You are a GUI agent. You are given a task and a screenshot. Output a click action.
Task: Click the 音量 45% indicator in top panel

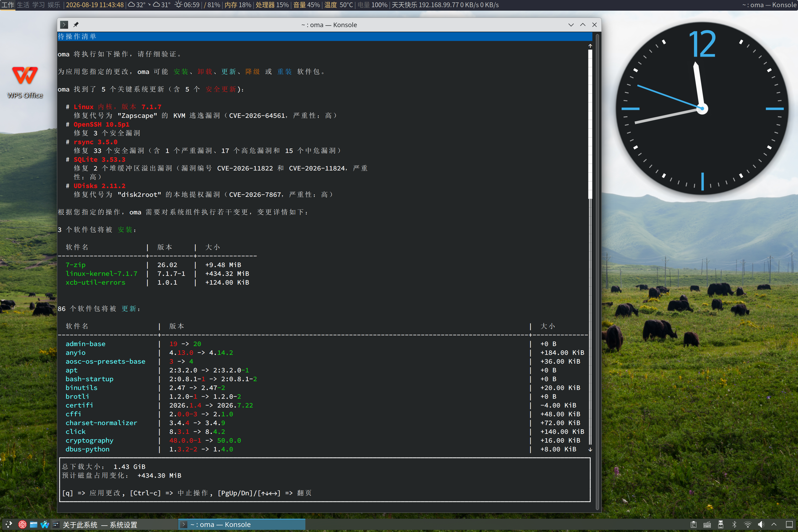point(306,5)
